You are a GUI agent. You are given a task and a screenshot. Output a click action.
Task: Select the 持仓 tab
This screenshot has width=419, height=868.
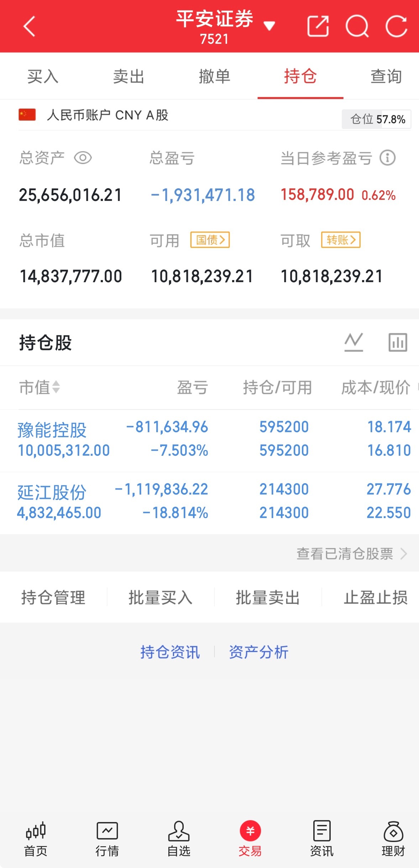300,76
